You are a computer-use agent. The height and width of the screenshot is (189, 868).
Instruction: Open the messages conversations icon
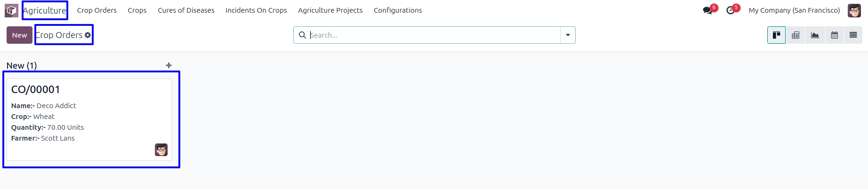click(707, 10)
